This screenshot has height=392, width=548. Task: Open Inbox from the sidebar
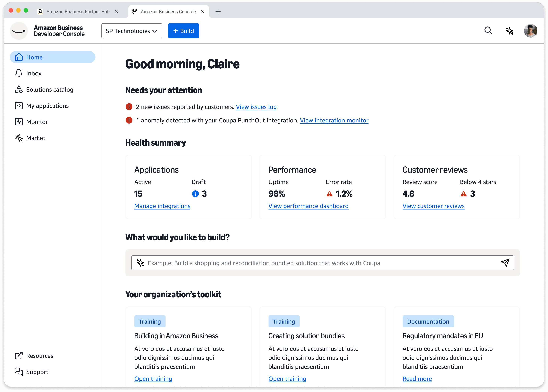pyautogui.click(x=34, y=73)
